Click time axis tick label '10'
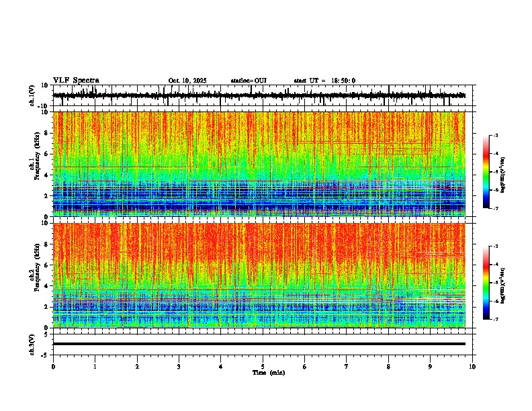This screenshot has height=411, width=532. [472, 367]
